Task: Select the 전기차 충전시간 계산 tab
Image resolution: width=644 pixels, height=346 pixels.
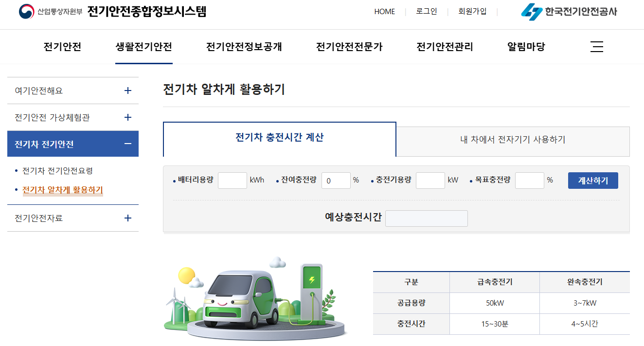Action: [x=279, y=139]
